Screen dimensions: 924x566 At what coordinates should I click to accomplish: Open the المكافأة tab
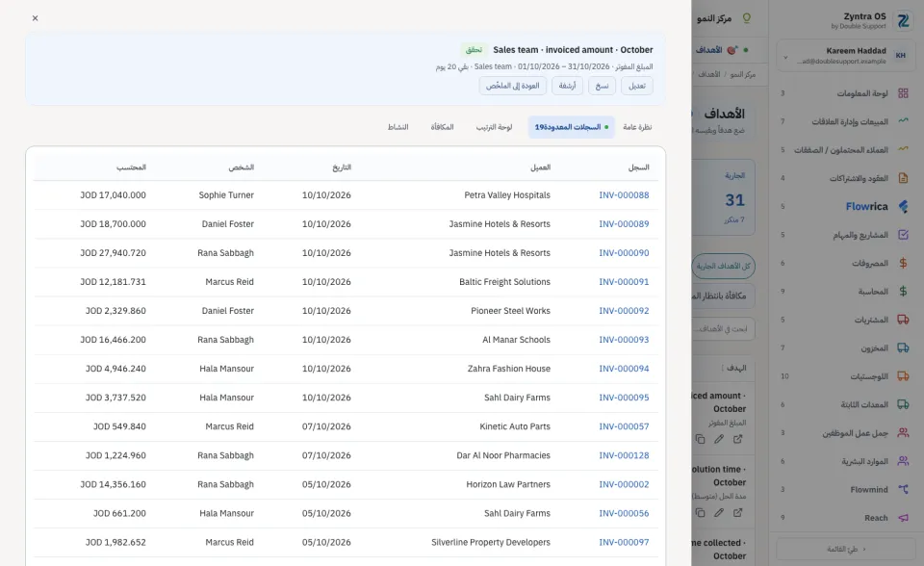442,127
